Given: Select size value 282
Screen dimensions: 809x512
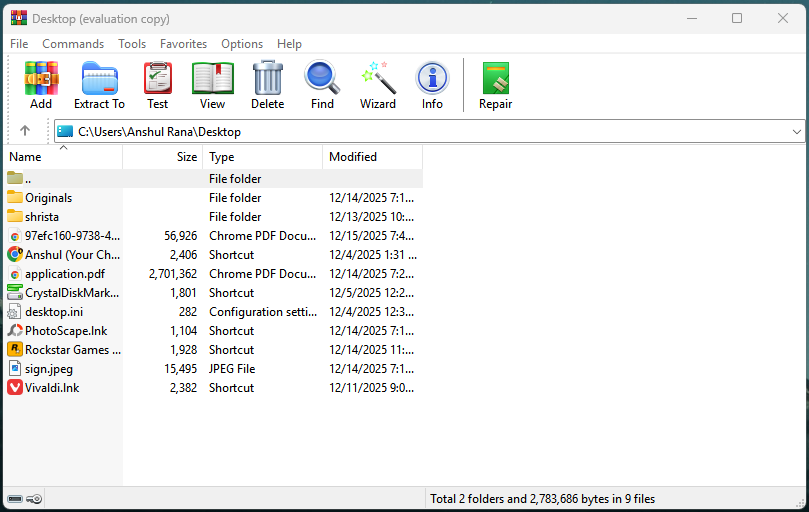Looking at the screenshot, I should (x=188, y=312).
